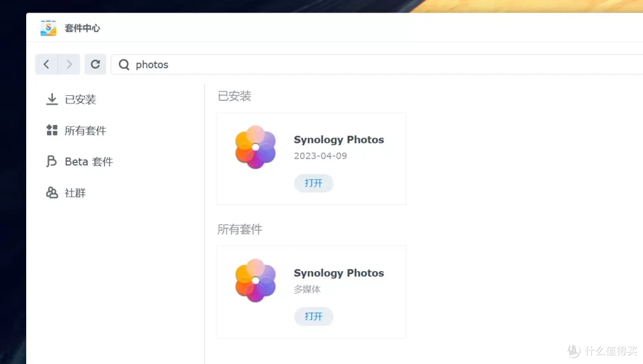
Task: Select the Synology Photos title in 已安装 section
Action: pos(339,140)
